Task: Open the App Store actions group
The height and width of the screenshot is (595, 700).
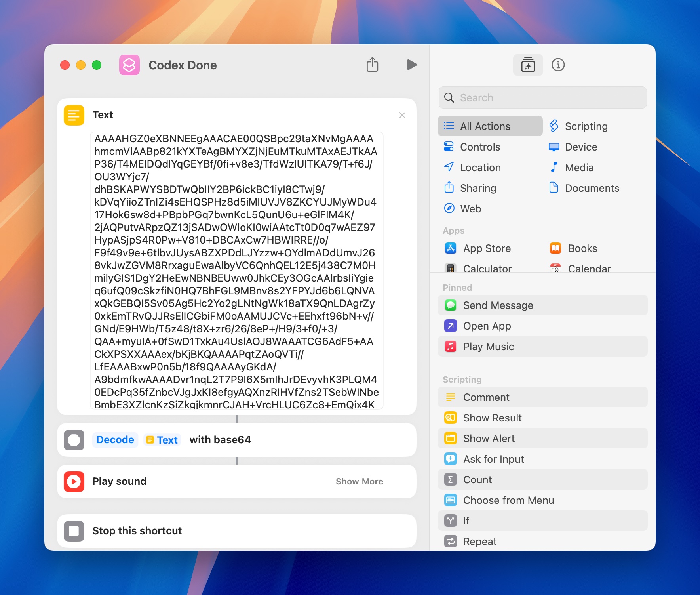Action: pyautogui.click(x=487, y=248)
